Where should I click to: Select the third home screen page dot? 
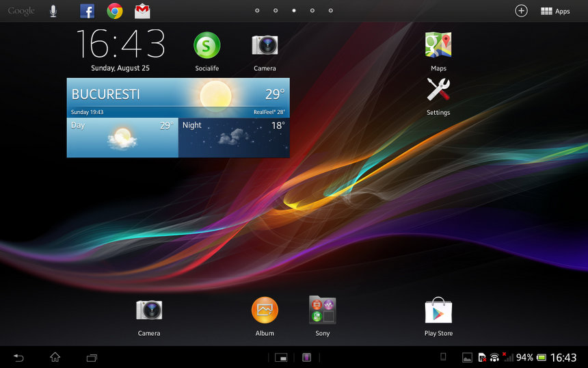click(x=294, y=10)
